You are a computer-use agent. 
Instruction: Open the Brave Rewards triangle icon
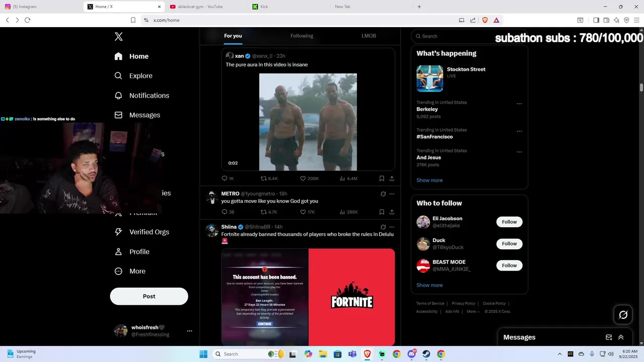[496, 20]
